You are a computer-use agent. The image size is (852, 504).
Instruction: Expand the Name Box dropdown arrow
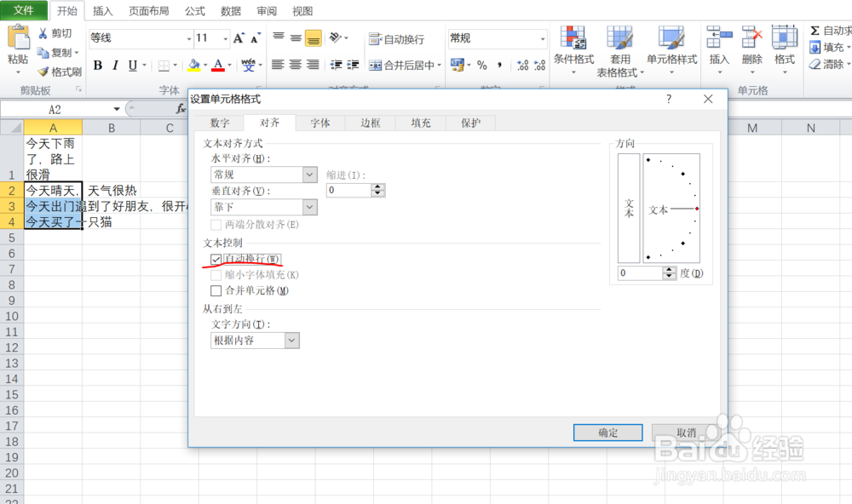[116, 109]
